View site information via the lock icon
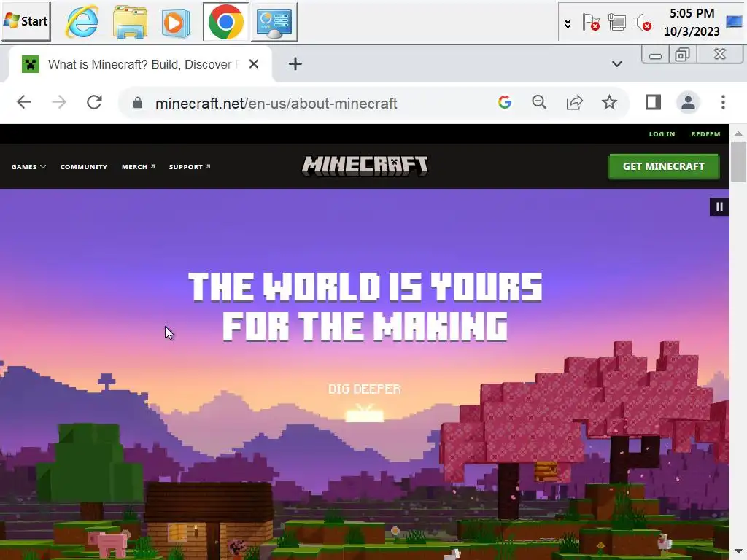 tap(138, 103)
